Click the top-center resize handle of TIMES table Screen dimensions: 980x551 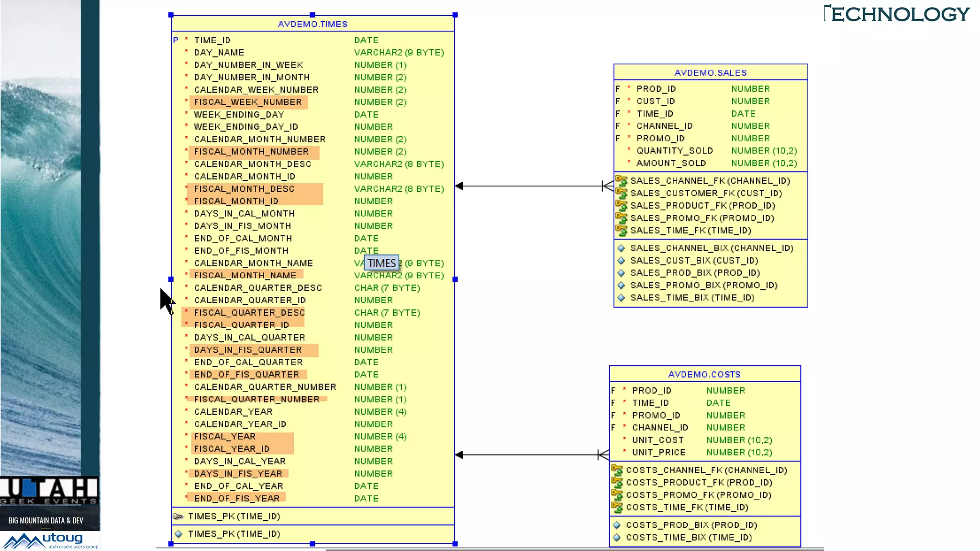click(x=312, y=15)
